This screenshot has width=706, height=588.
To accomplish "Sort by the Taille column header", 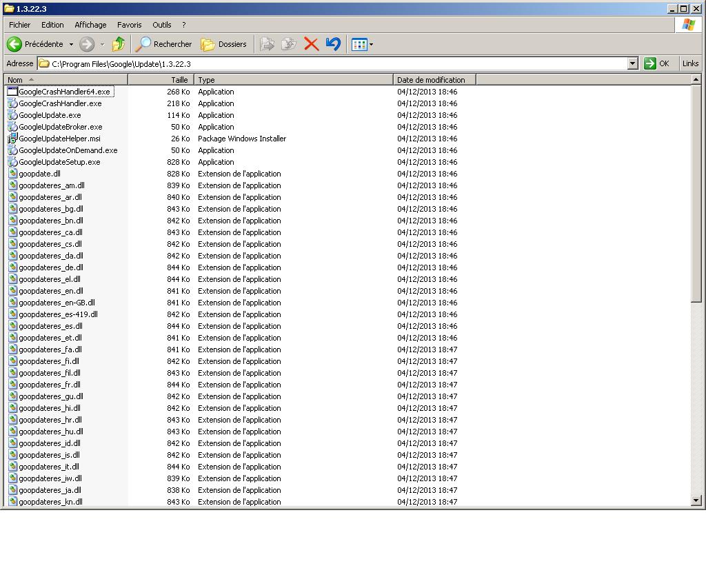I will (x=161, y=80).
